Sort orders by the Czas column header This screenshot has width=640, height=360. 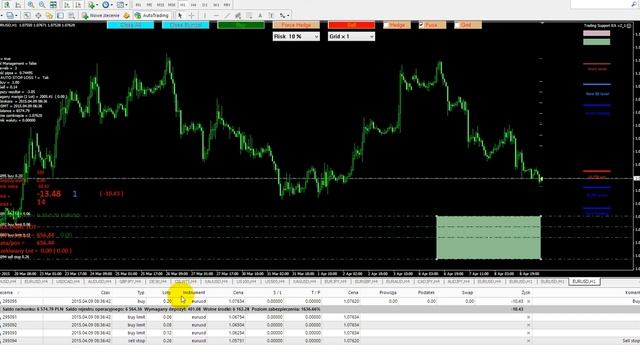[105, 293]
